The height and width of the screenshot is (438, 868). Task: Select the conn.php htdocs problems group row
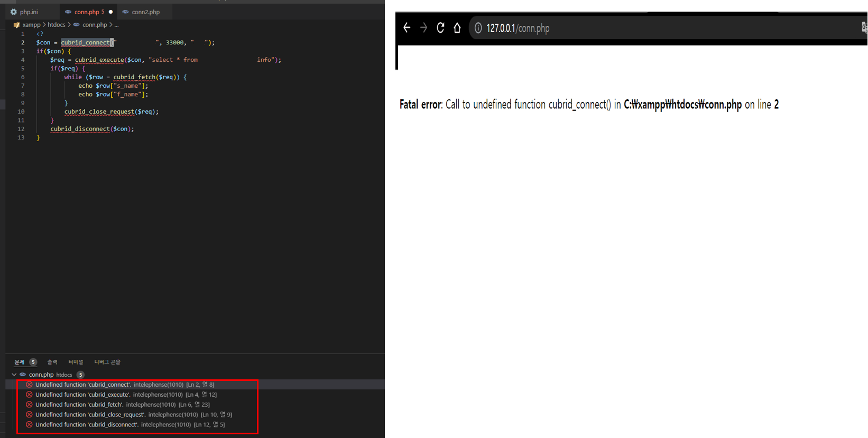[x=195, y=375]
